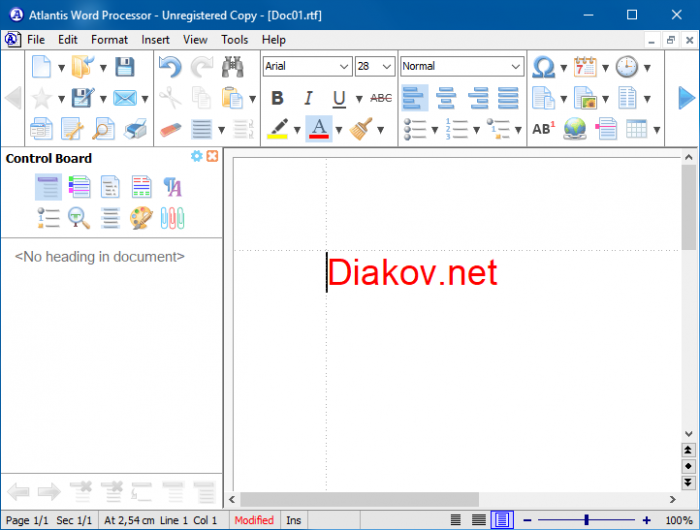Close the Control Board panel
The image size is (700, 530).
pyautogui.click(x=212, y=156)
